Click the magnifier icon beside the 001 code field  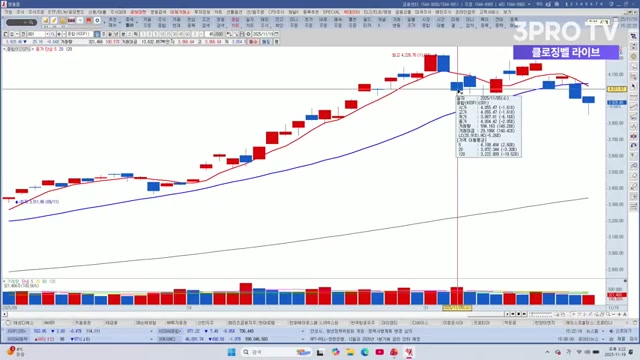(53, 34)
